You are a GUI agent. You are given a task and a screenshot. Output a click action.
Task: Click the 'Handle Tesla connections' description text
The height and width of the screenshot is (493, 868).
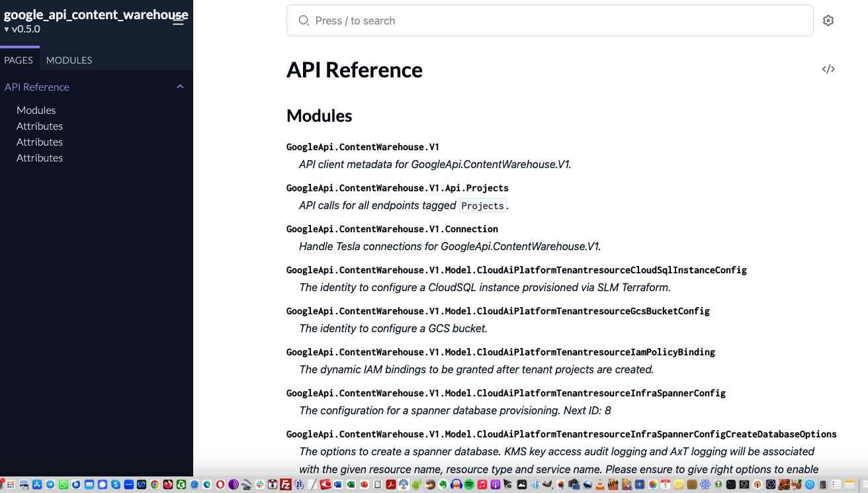coord(449,246)
